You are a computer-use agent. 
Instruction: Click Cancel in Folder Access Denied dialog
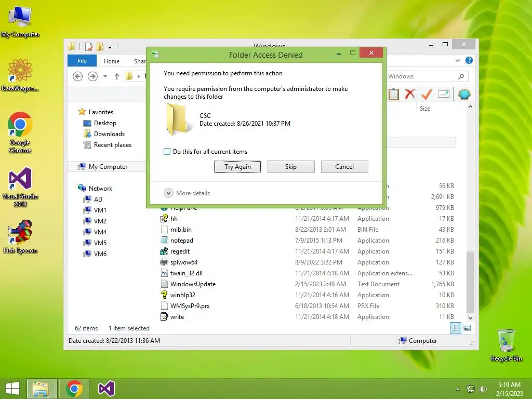click(x=344, y=167)
